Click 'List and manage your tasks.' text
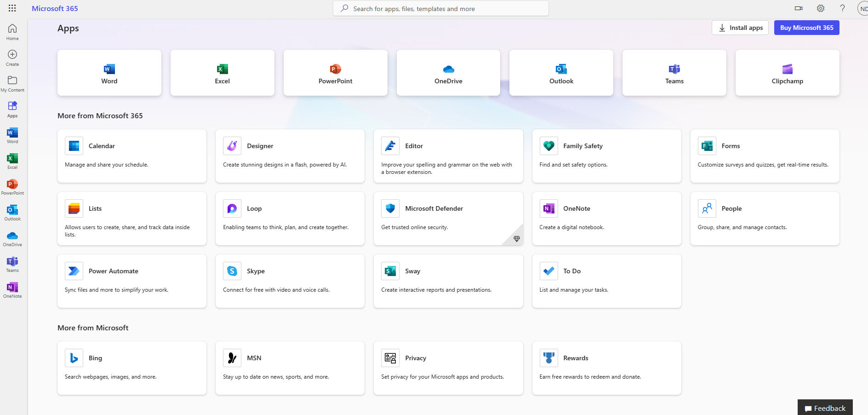The image size is (868, 415). (x=574, y=290)
